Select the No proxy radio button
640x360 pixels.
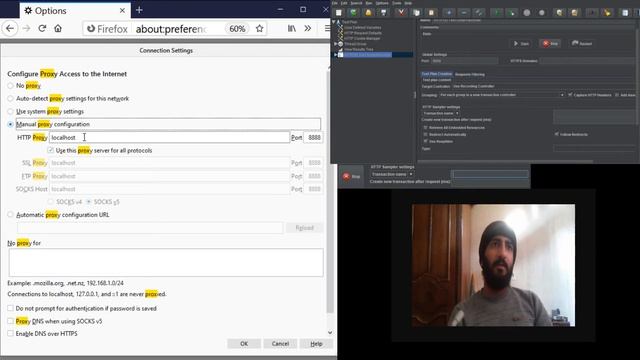(10, 86)
